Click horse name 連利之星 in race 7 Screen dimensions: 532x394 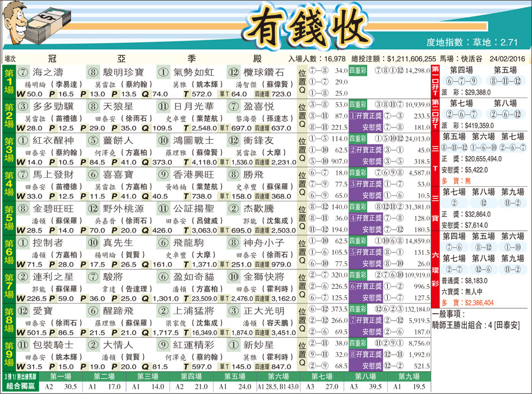pyautogui.click(x=53, y=277)
